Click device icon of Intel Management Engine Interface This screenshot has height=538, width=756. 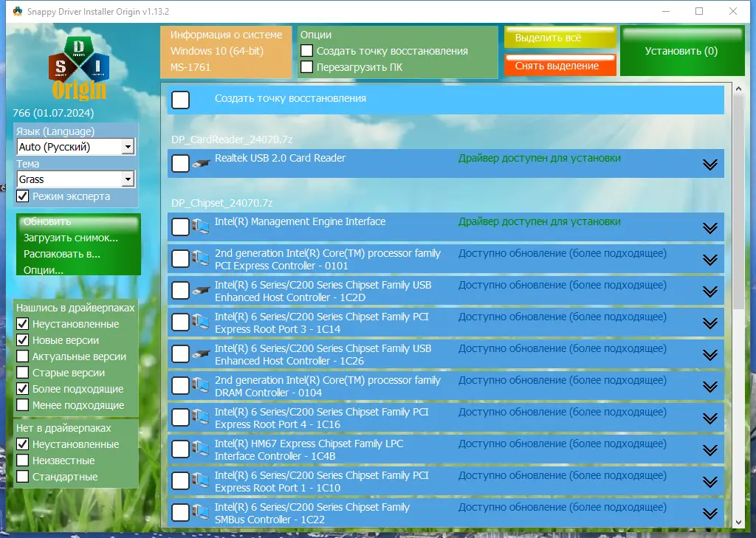201,227
